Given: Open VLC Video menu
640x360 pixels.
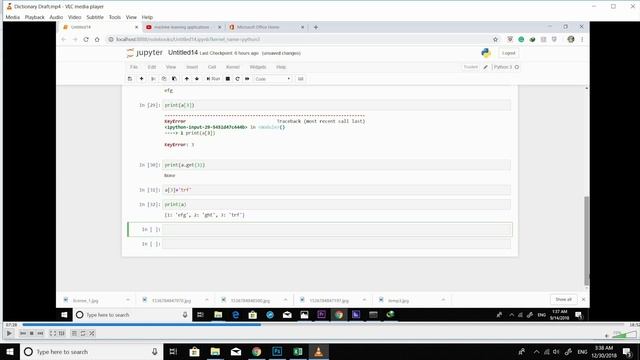Looking at the screenshot, I should click(74, 17).
